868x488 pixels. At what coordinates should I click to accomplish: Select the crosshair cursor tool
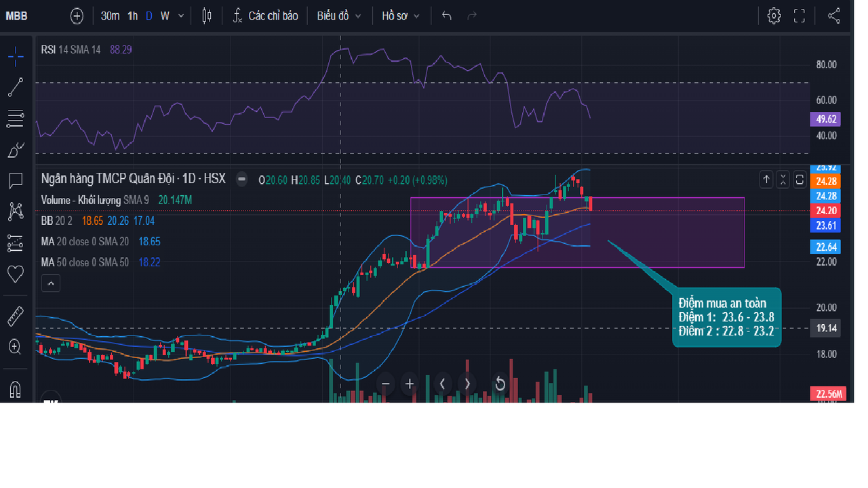(x=16, y=56)
